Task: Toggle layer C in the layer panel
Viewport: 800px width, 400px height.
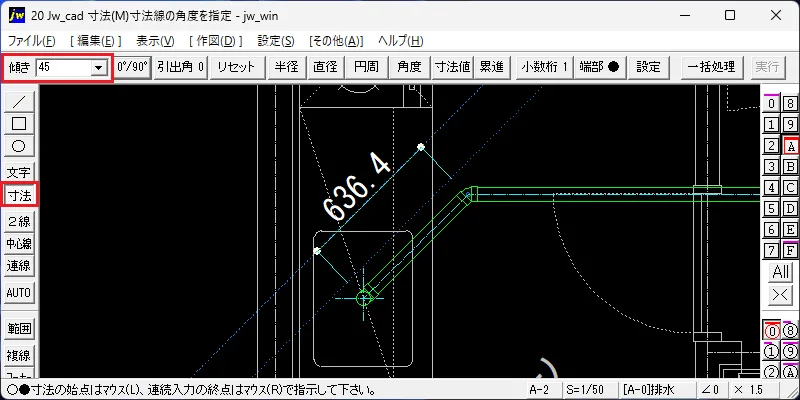Action: [790, 188]
